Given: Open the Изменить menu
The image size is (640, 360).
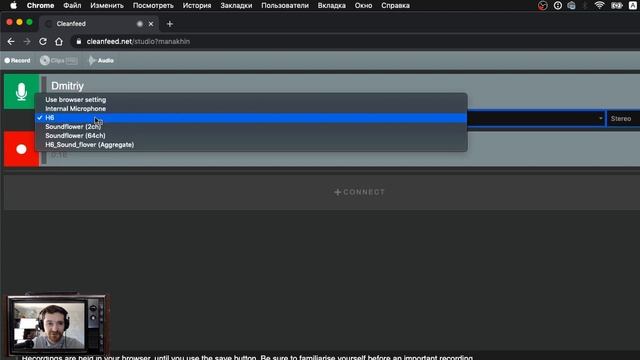Looking at the screenshot, I should [107, 5].
